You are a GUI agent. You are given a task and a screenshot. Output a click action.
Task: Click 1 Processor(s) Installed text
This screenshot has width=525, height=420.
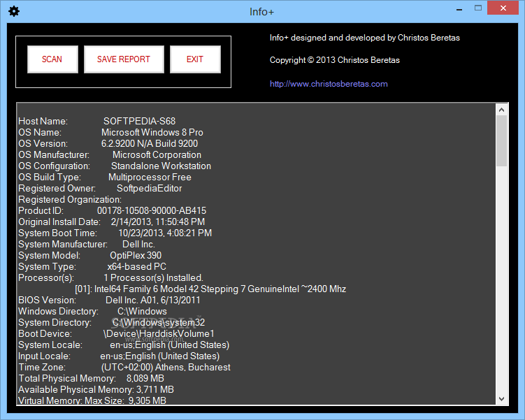click(153, 277)
